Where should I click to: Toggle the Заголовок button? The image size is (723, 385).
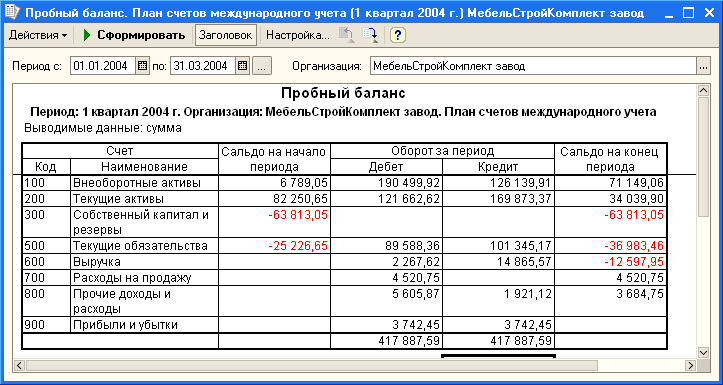(x=226, y=36)
